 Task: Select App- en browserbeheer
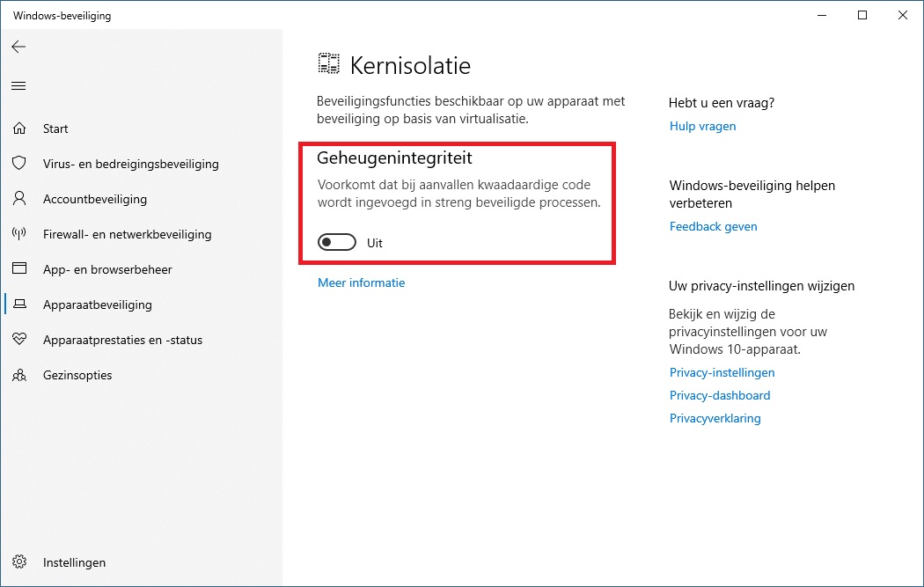tap(107, 269)
